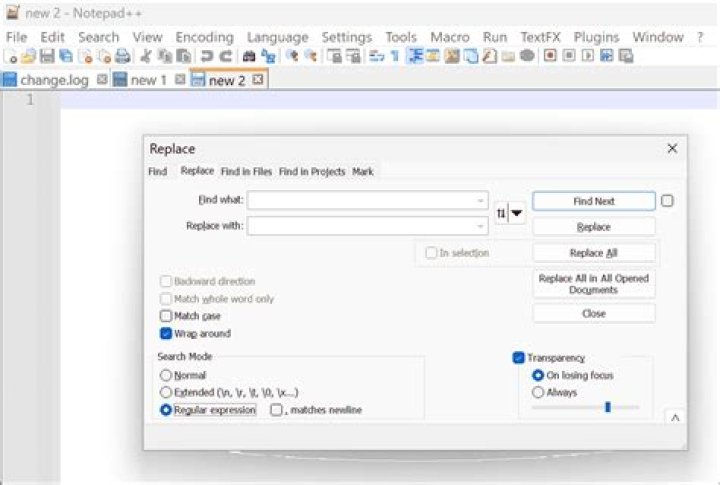Toggle the Transparency checkbox
The image size is (720, 485).
pos(518,357)
